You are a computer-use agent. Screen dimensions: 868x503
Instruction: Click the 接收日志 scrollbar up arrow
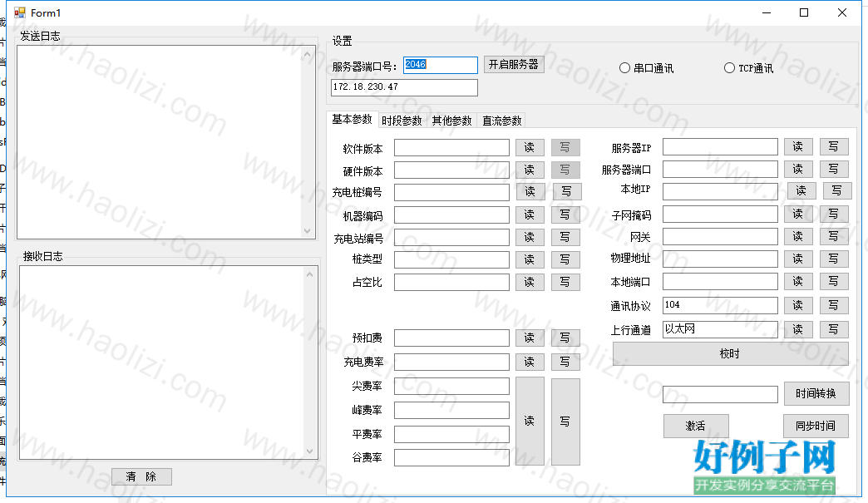pos(310,274)
